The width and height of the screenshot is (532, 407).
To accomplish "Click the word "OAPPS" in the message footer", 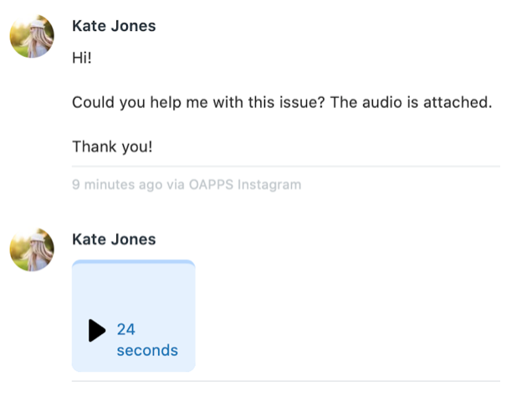I will point(211,184).
